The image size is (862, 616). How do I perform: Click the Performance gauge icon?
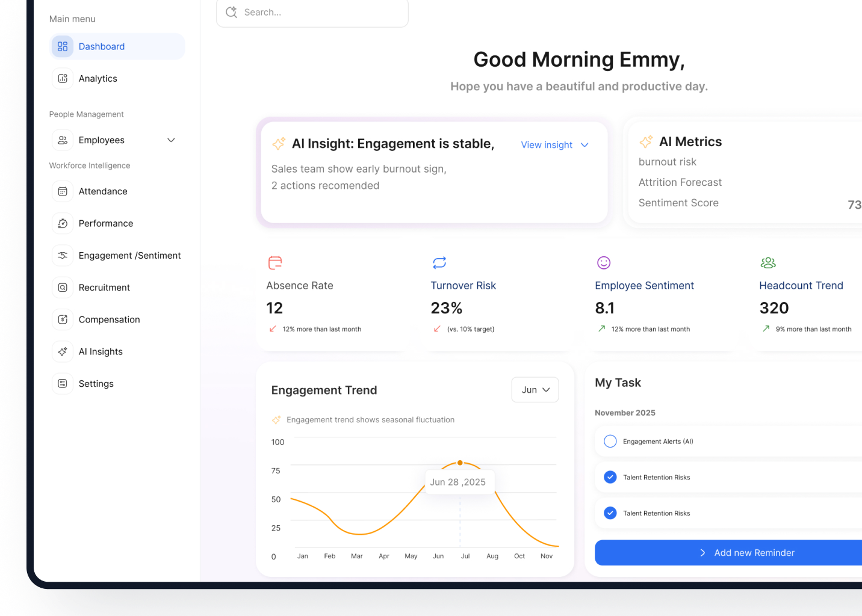tap(63, 224)
